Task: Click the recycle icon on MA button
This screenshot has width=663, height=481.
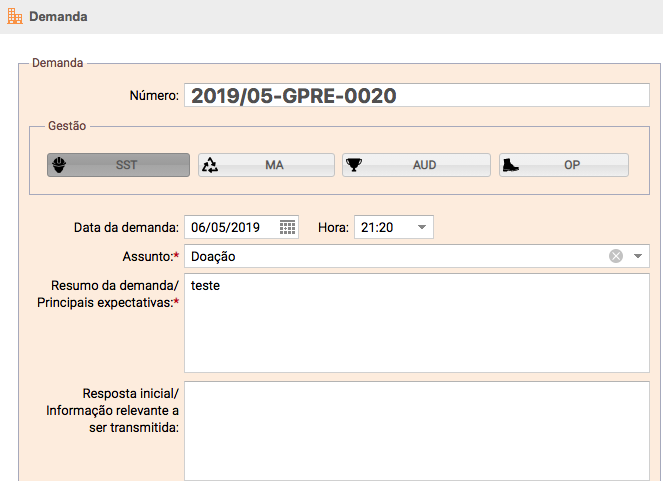Action: (x=210, y=165)
